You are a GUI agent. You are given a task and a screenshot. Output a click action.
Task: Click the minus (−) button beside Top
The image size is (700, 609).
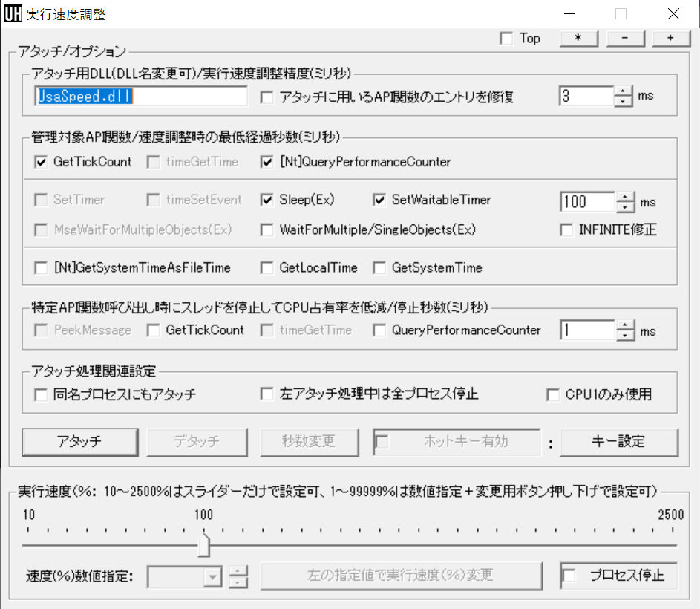(x=625, y=39)
